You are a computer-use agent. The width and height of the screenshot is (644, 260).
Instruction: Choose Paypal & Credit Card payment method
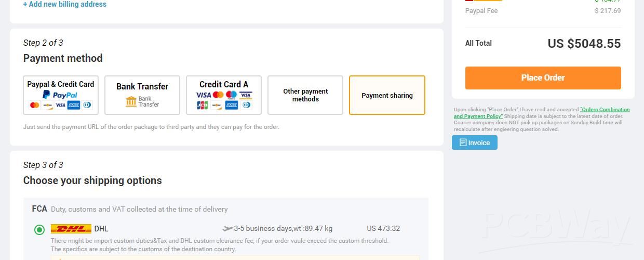(61, 95)
